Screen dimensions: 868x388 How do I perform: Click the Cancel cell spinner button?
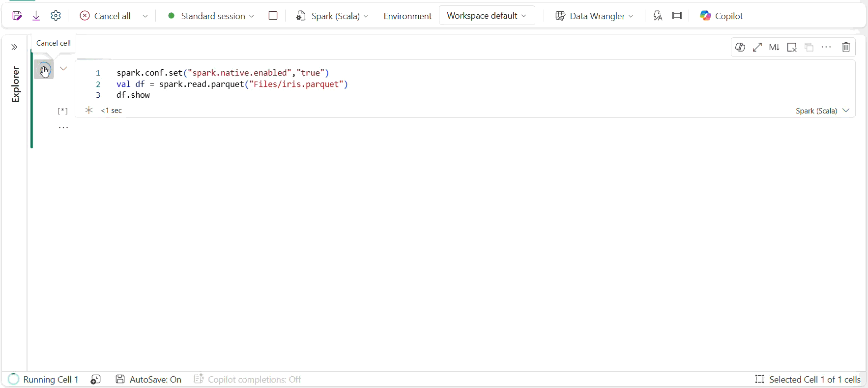(x=44, y=69)
